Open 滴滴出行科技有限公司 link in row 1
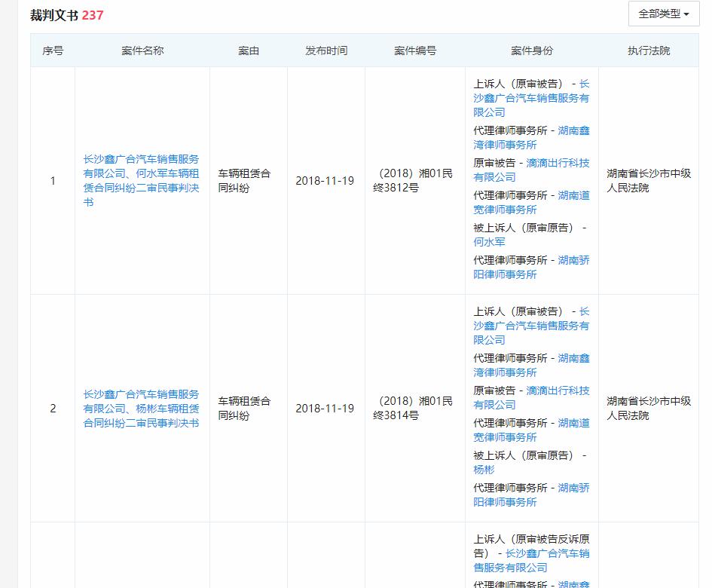712x588 pixels. pyautogui.click(x=531, y=170)
